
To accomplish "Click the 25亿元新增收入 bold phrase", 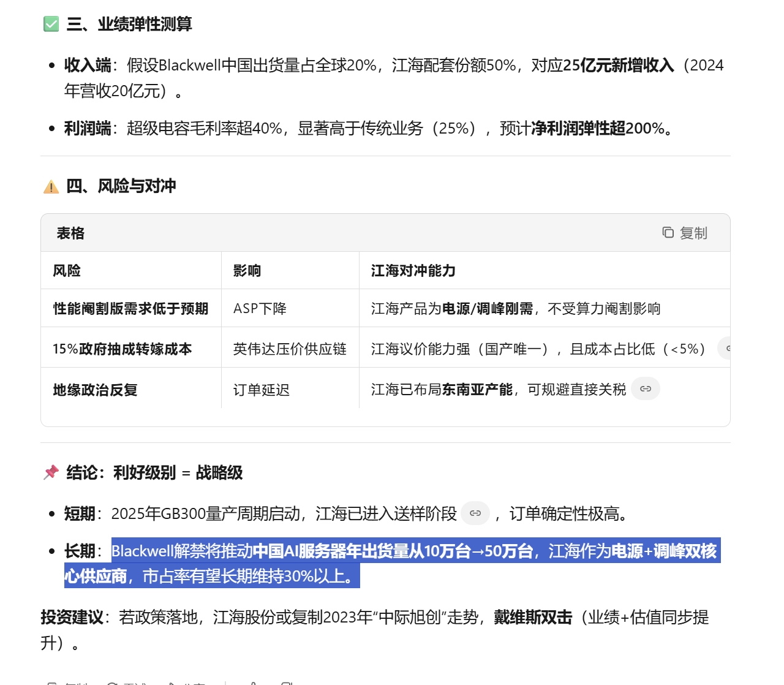I will pos(619,65).
